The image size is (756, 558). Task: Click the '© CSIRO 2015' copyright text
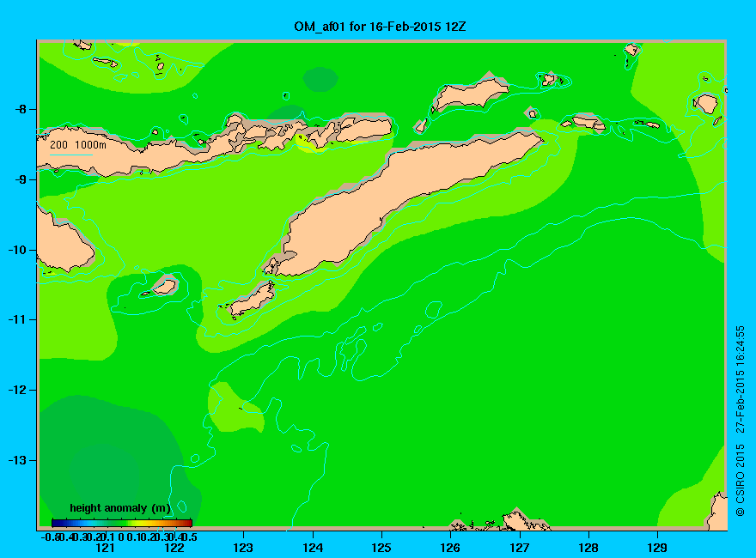[x=740, y=481]
